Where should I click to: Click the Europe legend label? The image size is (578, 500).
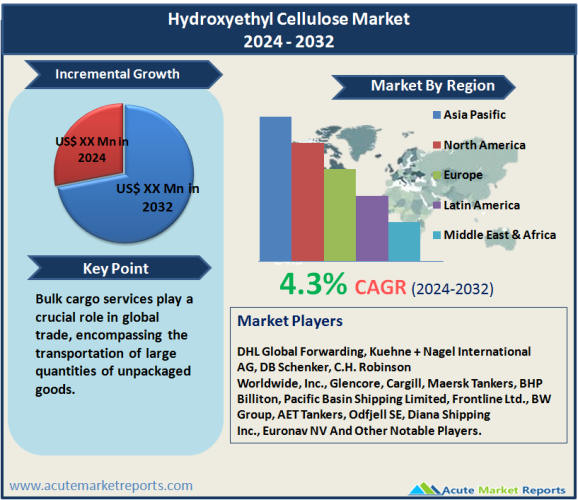[x=463, y=175]
